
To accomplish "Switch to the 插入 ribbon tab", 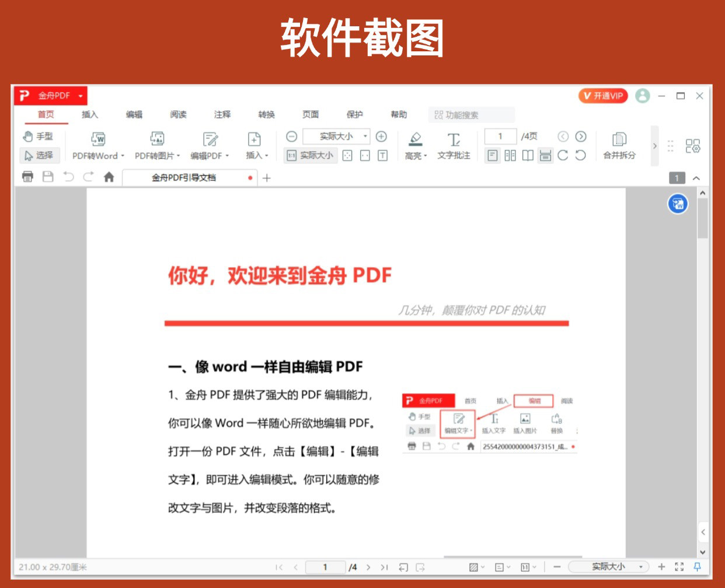I will click(x=90, y=114).
